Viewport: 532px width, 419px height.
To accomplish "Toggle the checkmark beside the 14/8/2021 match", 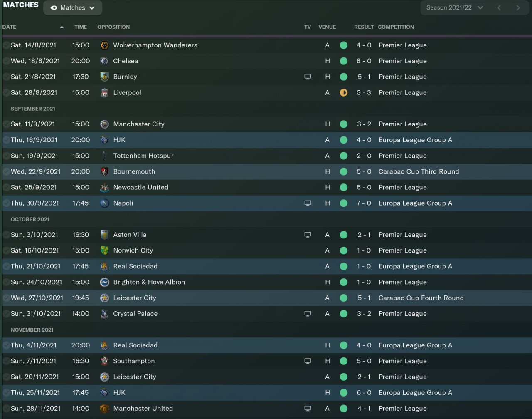I will click(x=6, y=45).
